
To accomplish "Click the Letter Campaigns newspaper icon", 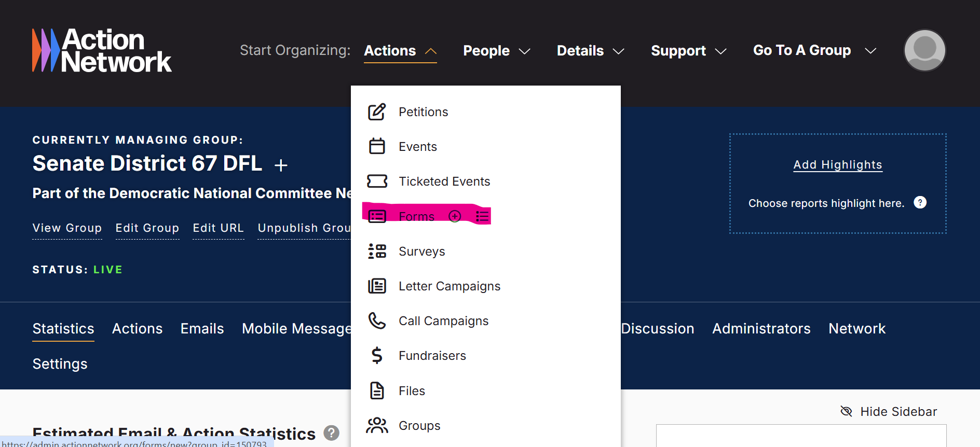I will click(x=377, y=286).
